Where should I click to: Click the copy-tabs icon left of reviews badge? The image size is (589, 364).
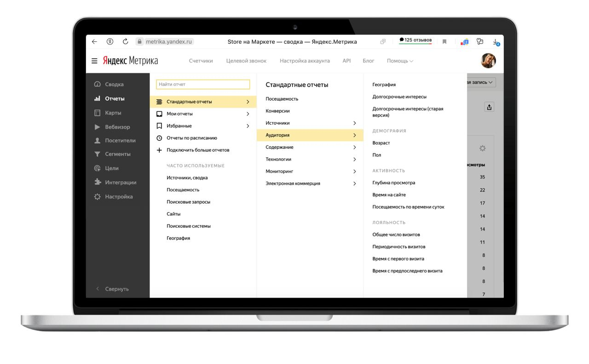pos(383,41)
